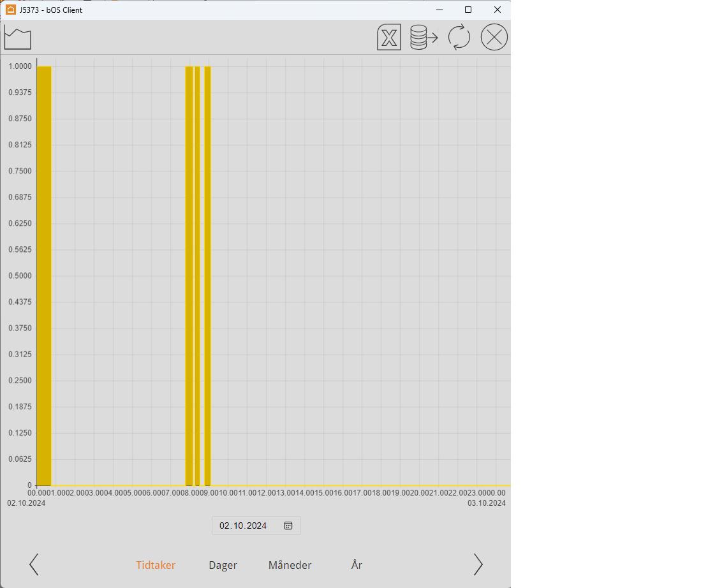Viewport: 708px width, 588px height.
Task: Switch to the Tidtaker view
Action: tap(156, 565)
